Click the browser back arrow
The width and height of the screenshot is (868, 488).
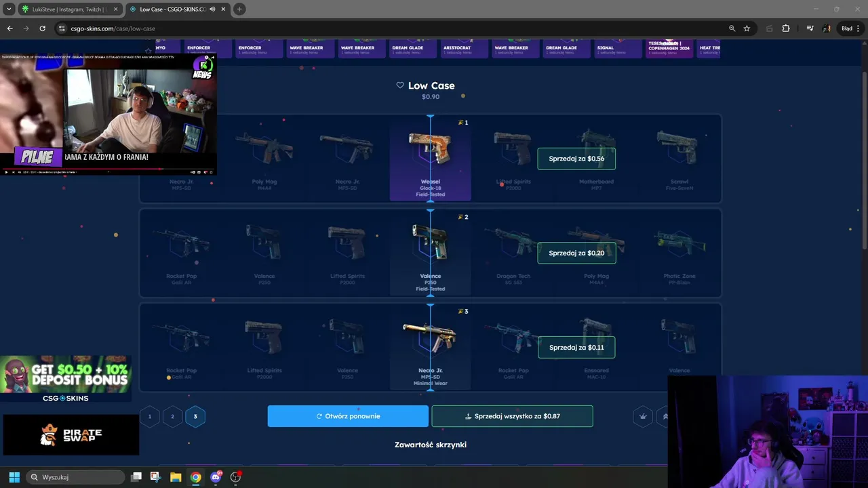point(9,28)
